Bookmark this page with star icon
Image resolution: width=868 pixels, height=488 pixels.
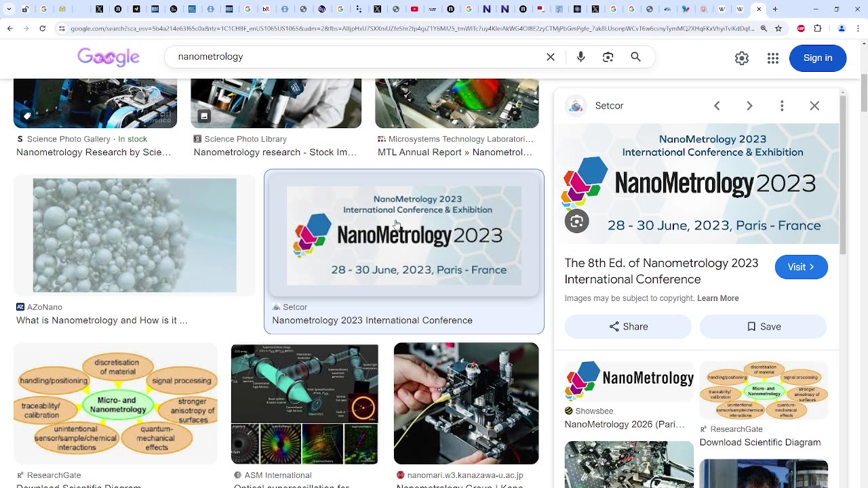(778, 28)
